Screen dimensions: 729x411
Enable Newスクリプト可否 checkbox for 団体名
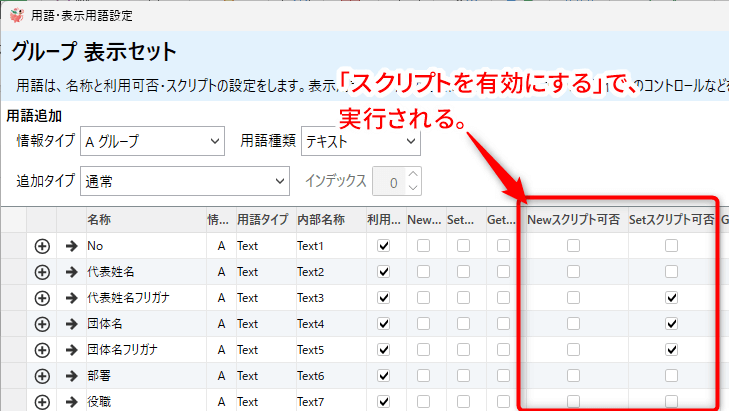click(x=573, y=324)
